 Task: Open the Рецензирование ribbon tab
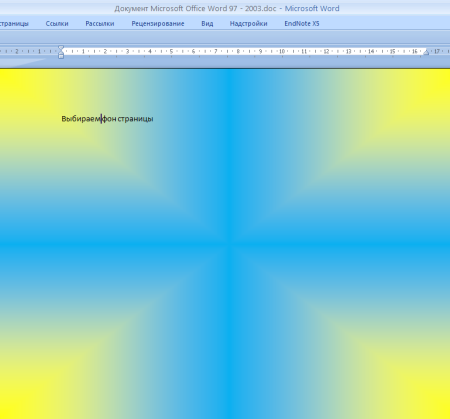pos(158,24)
